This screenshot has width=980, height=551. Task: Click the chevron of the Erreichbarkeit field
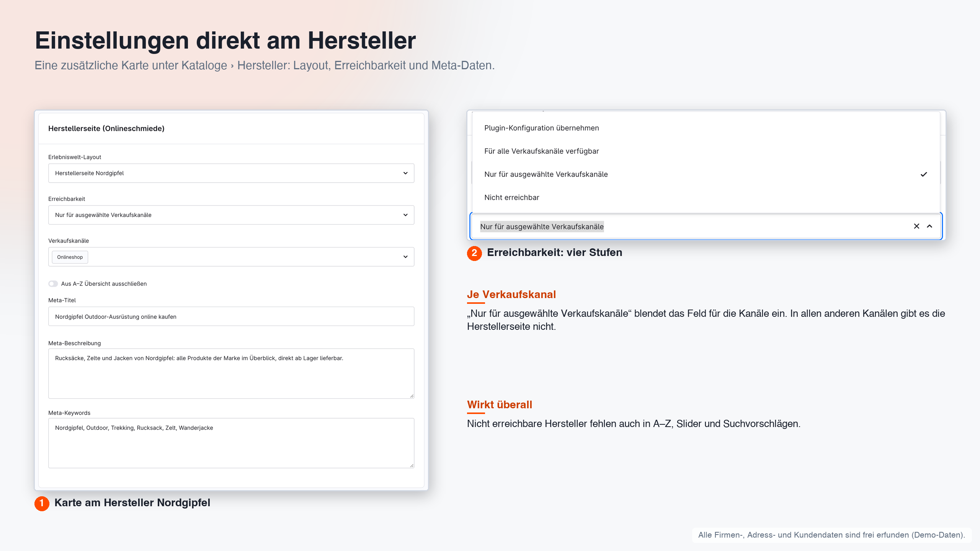click(405, 215)
